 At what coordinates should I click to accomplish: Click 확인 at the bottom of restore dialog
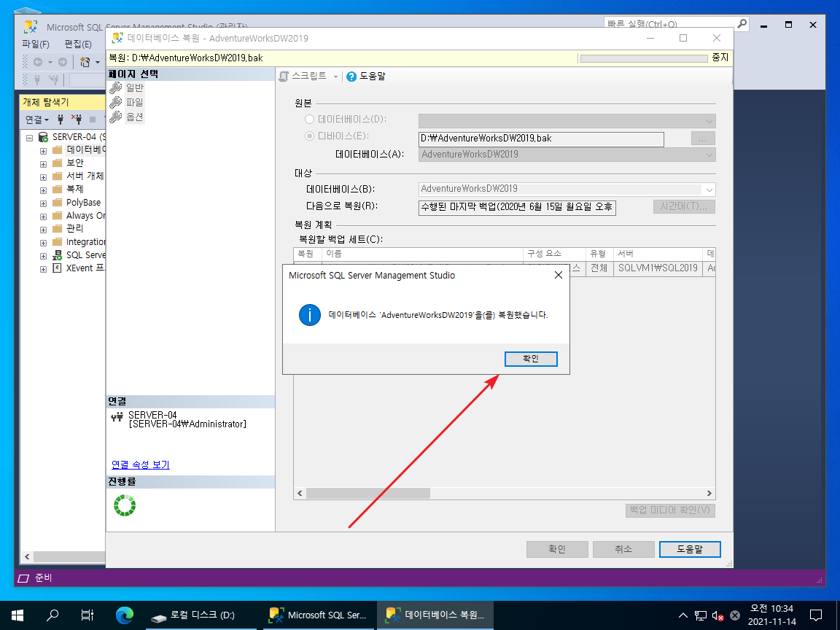[557, 549]
